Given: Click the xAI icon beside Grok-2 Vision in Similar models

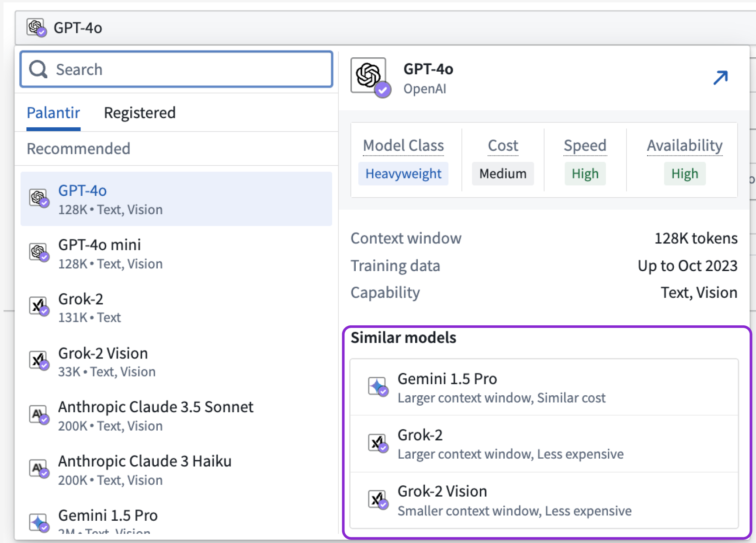Looking at the screenshot, I should [378, 499].
